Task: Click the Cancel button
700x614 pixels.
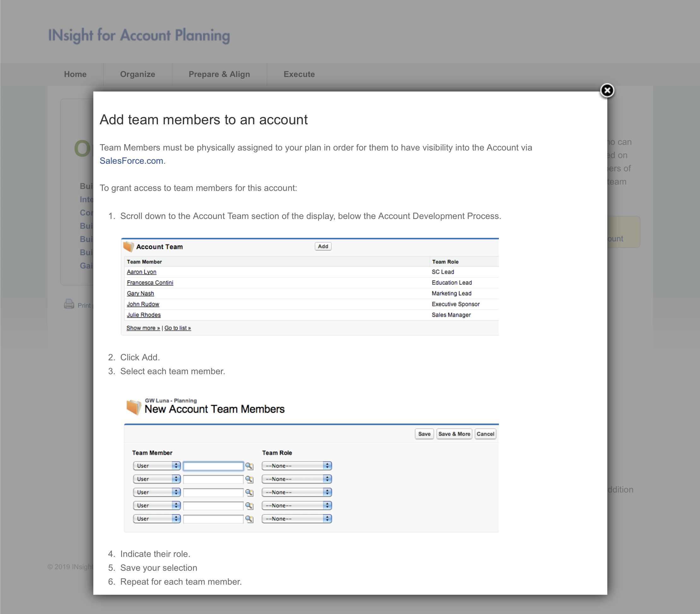Action: [x=485, y=434]
